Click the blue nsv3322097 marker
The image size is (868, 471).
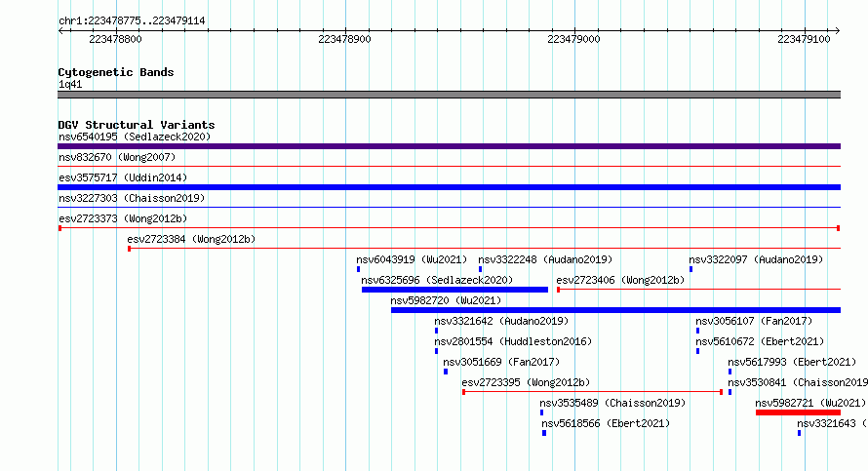(x=690, y=269)
